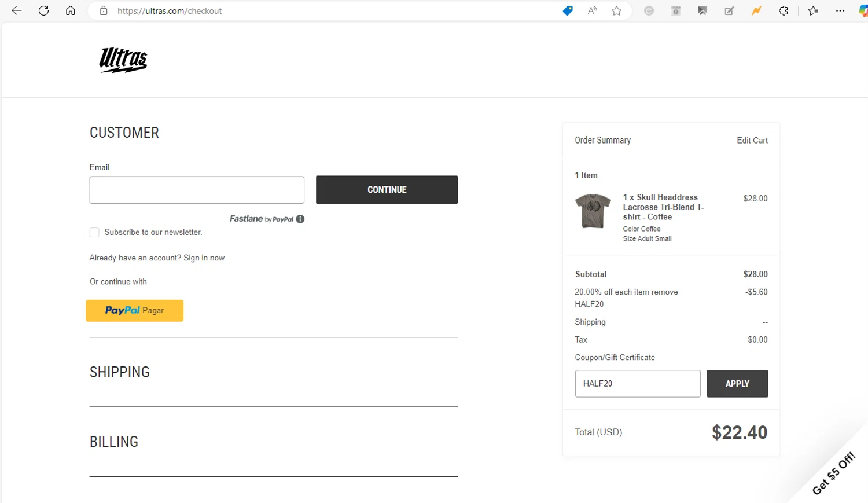Image resolution: width=868 pixels, height=503 pixels.
Task: Click the $0.00 tax amount
Action: click(x=757, y=340)
